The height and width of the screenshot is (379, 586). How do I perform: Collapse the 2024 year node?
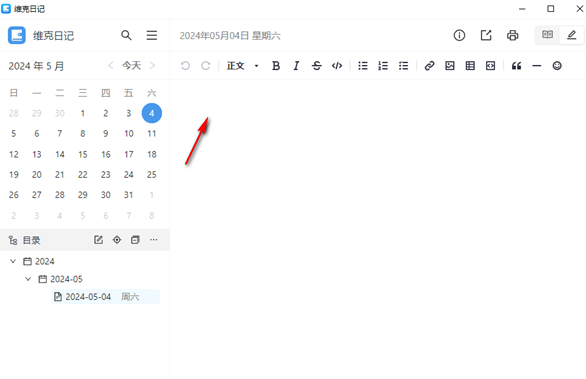(13, 261)
